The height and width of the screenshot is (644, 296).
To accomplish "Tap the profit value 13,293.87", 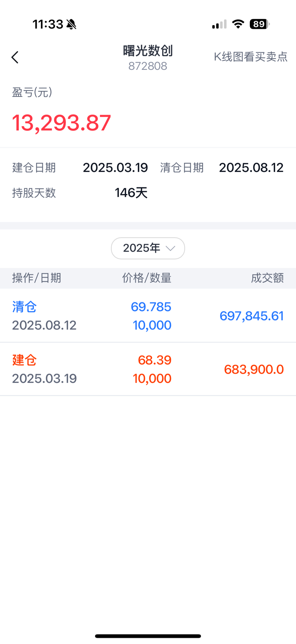I will point(62,123).
